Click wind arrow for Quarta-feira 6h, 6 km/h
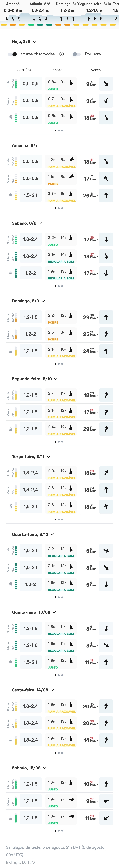The width and height of the screenshot is (119, 868). 106,551
